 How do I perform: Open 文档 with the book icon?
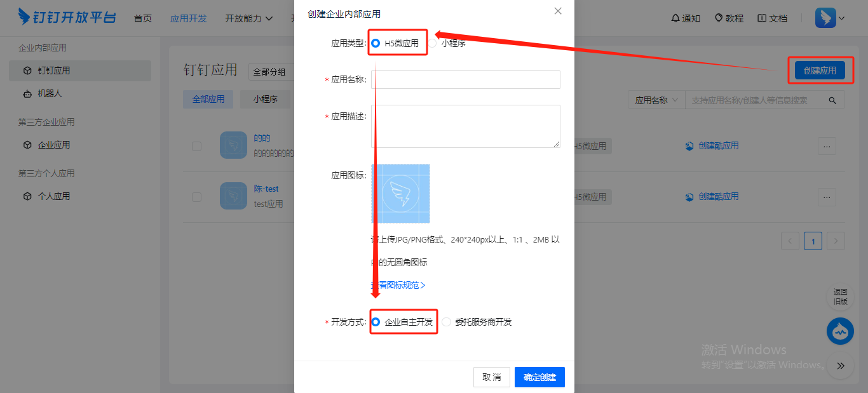coord(773,18)
